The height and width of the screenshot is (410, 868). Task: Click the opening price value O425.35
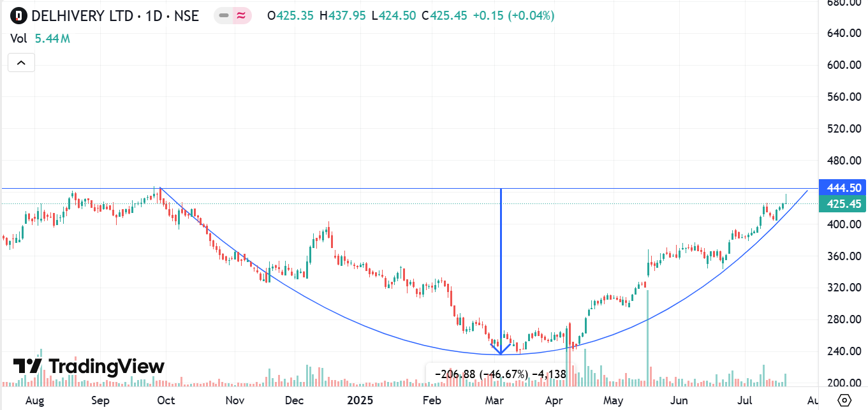click(290, 16)
